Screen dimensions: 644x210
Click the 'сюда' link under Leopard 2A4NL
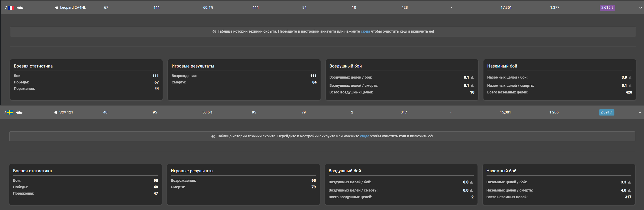365,32
